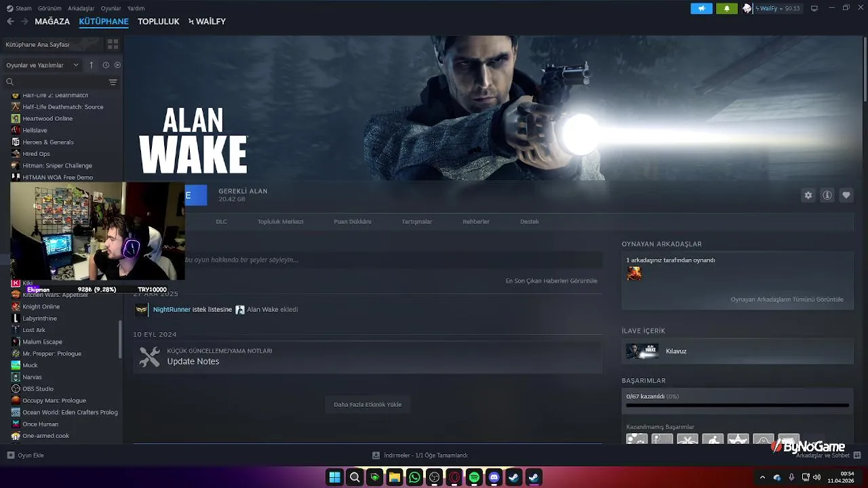Open the Oyunlar menu
Viewport: 868px width, 488px height.
click(x=111, y=8)
